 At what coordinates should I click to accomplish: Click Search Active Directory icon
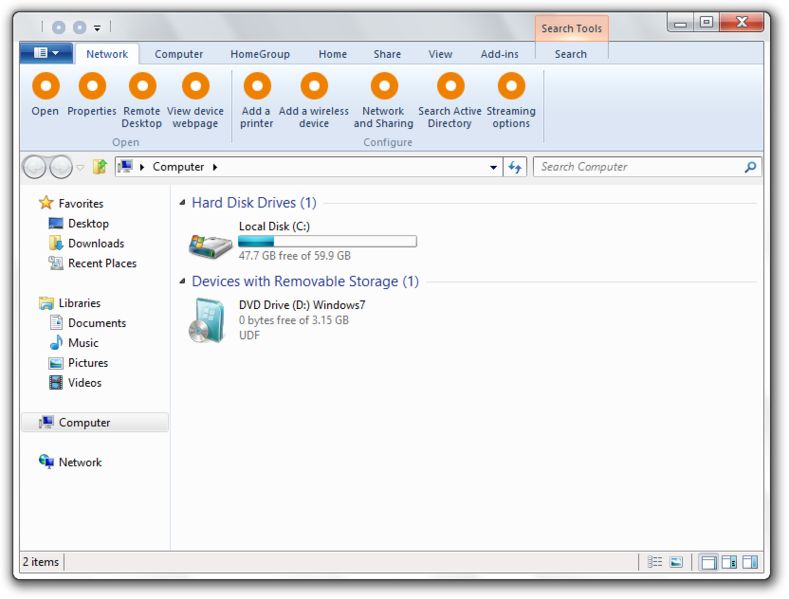click(450, 86)
